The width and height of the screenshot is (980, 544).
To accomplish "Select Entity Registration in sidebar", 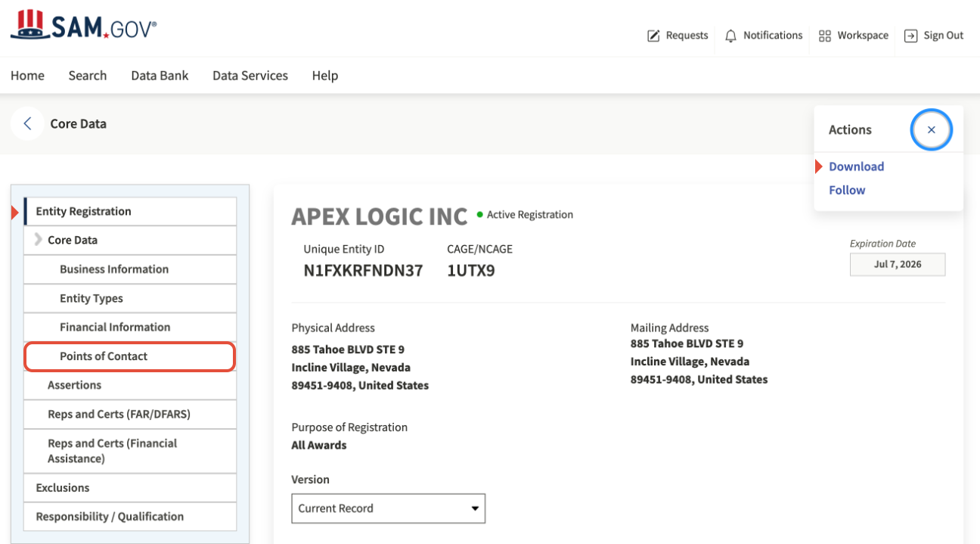I will [130, 211].
